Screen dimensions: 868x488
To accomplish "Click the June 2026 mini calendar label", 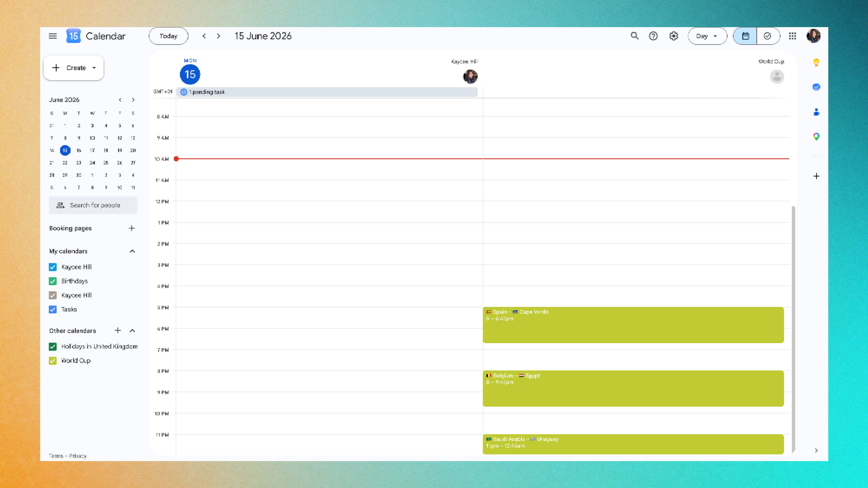I will tap(64, 100).
